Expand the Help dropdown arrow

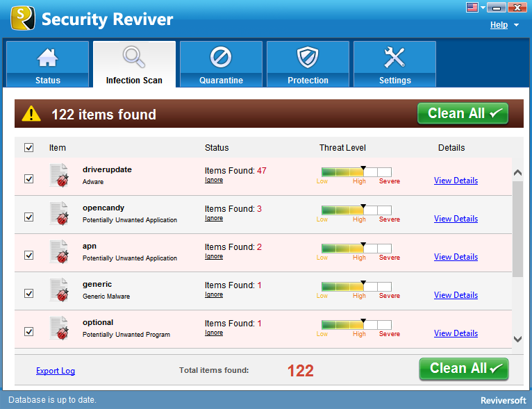coord(516,25)
